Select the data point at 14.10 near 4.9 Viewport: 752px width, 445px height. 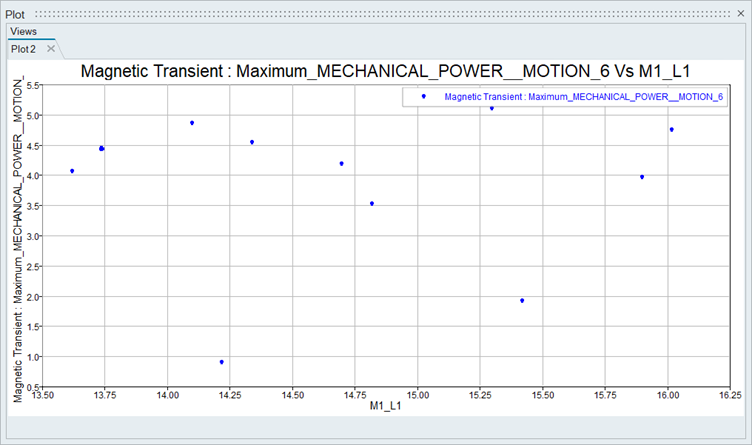tap(192, 123)
